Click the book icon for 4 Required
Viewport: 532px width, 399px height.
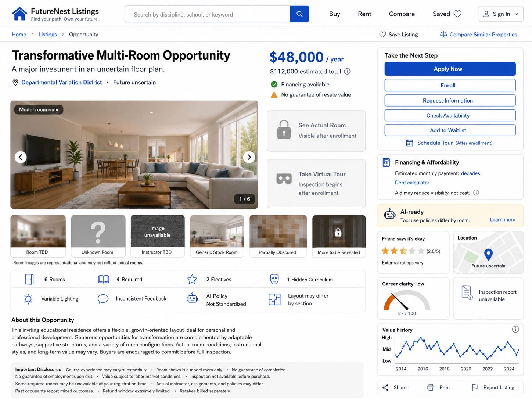click(x=104, y=279)
